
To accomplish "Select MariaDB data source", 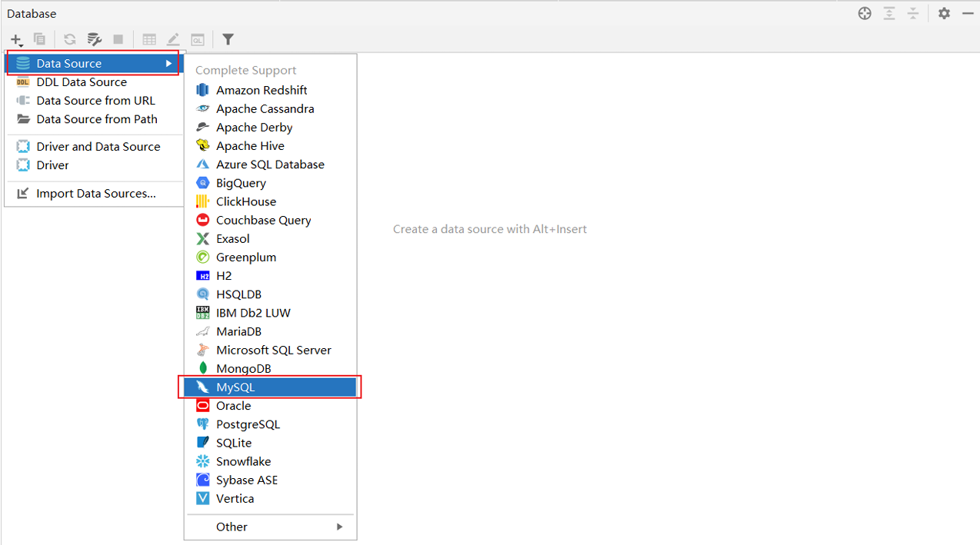I will pyautogui.click(x=270, y=331).
